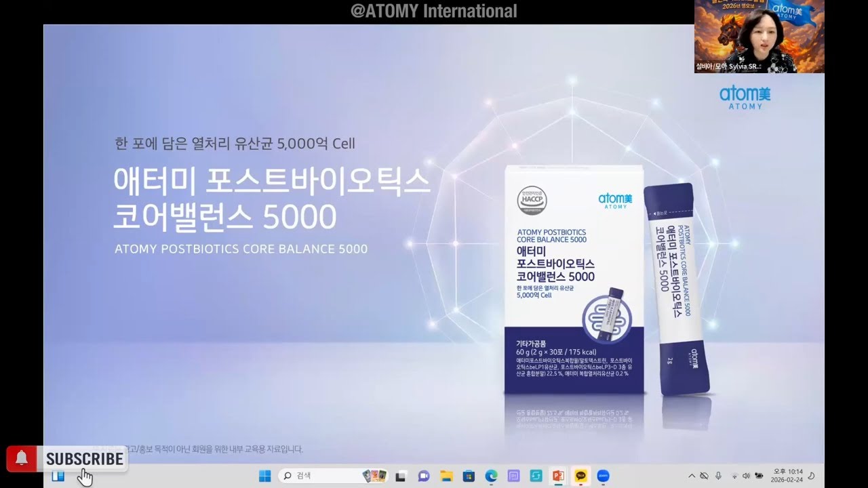This screenshot has height=488, width=868.
Task: Click the 코어밸런스 5000 product box image
Action: click(574, 280)
